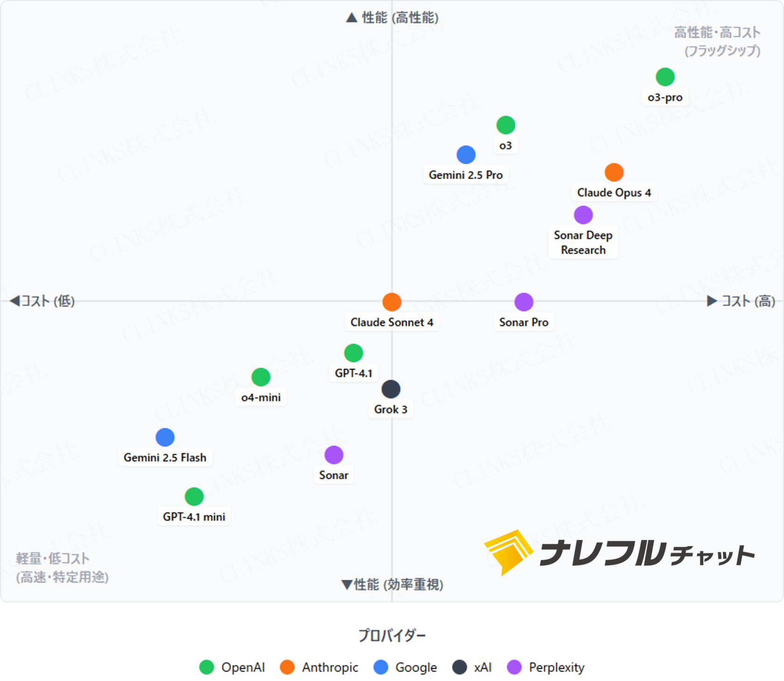Click the Sonar label text
The width and height of the screenshot is (784, 681).
[334, 475]
